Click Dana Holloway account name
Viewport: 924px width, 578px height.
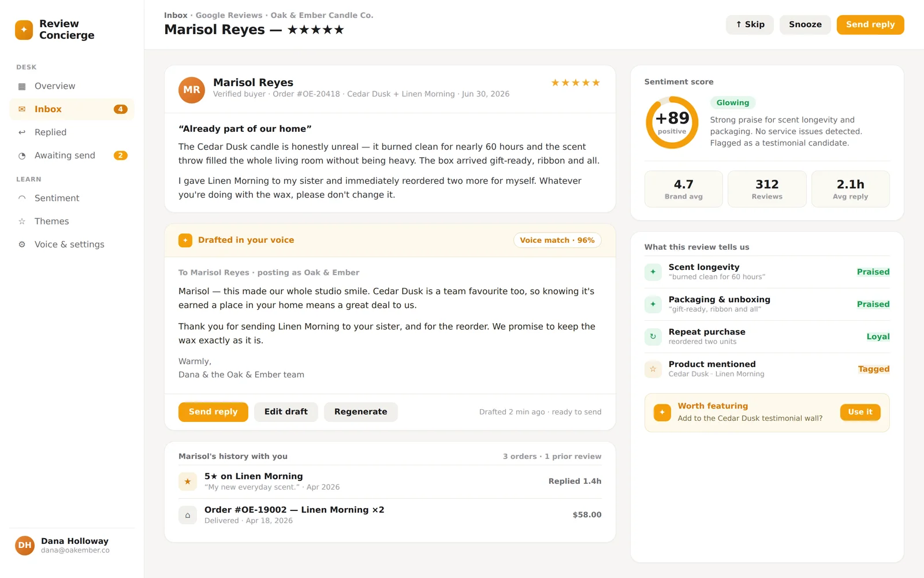coord(74,541)
